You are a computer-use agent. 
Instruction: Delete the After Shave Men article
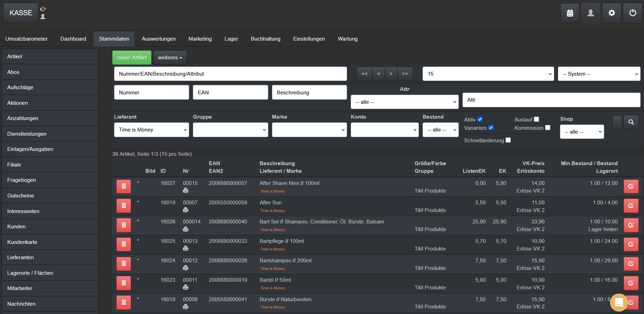pyautogui.click(x=124, y=186)
